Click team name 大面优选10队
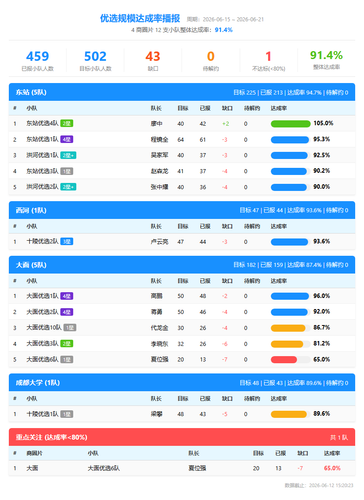The height and width of the screenshot is (500, 364). pos(44,328)
